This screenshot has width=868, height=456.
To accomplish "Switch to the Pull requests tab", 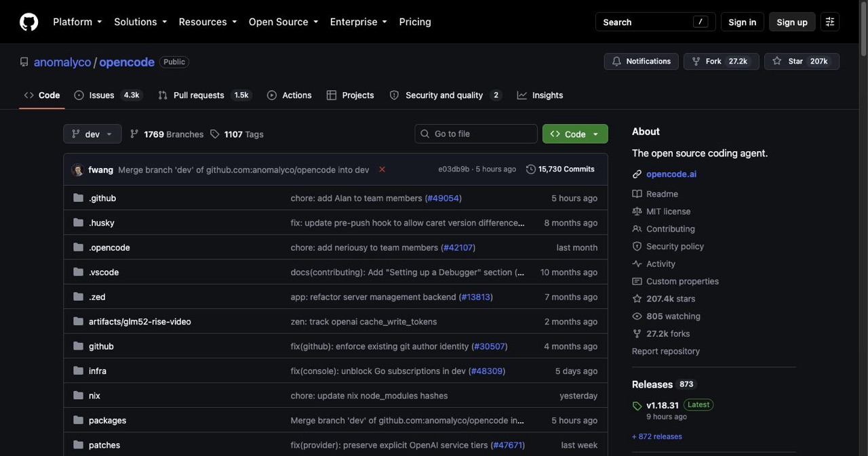I will [x=205, y=95].
